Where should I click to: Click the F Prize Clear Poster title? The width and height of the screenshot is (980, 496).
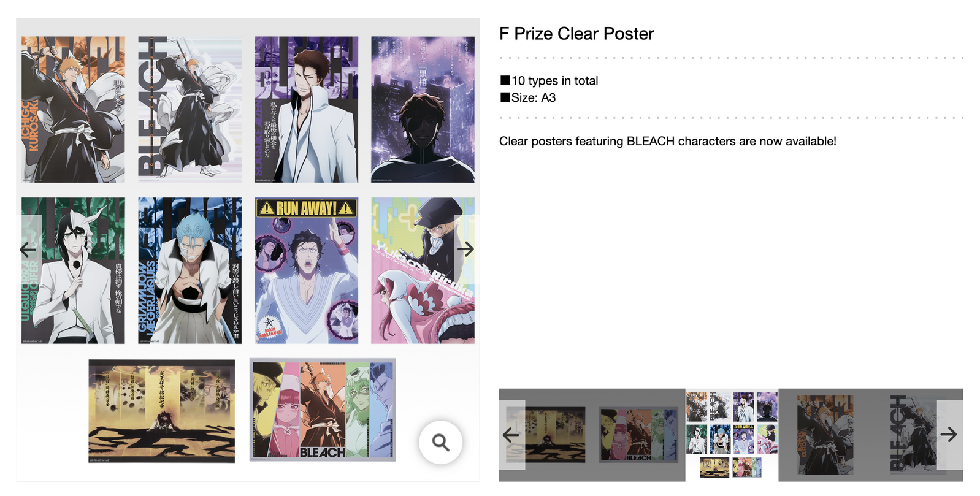(576, 34)
